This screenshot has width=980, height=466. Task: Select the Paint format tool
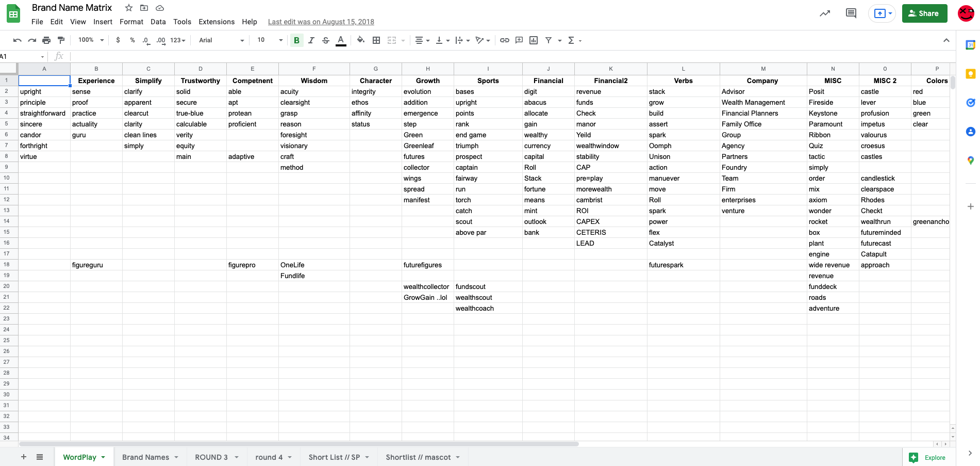click(x=61, y=40)
